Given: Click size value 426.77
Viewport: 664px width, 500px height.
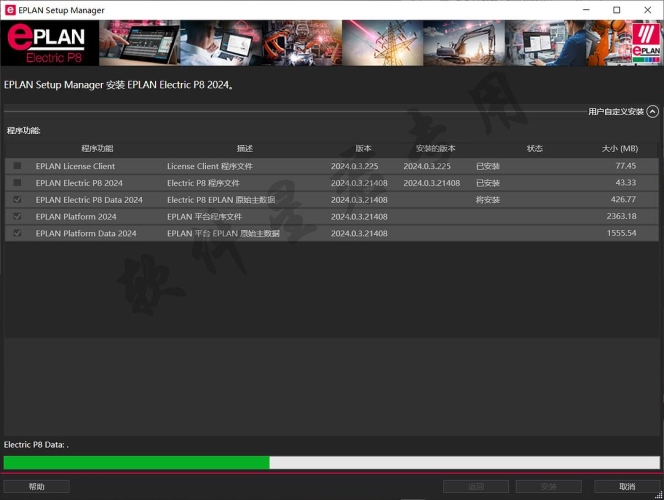Looking at the screenshot, I should click(623, 199).
